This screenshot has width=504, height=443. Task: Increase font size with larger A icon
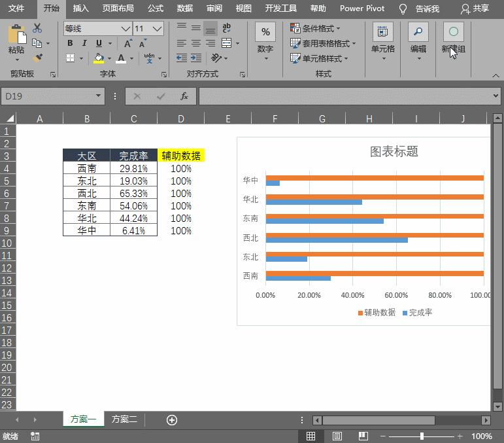point(128,43)
